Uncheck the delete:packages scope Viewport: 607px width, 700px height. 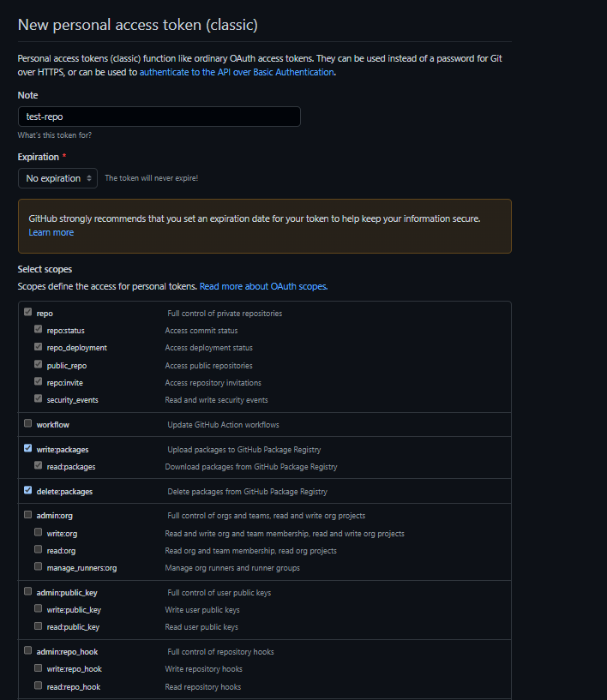click(28, 491)
